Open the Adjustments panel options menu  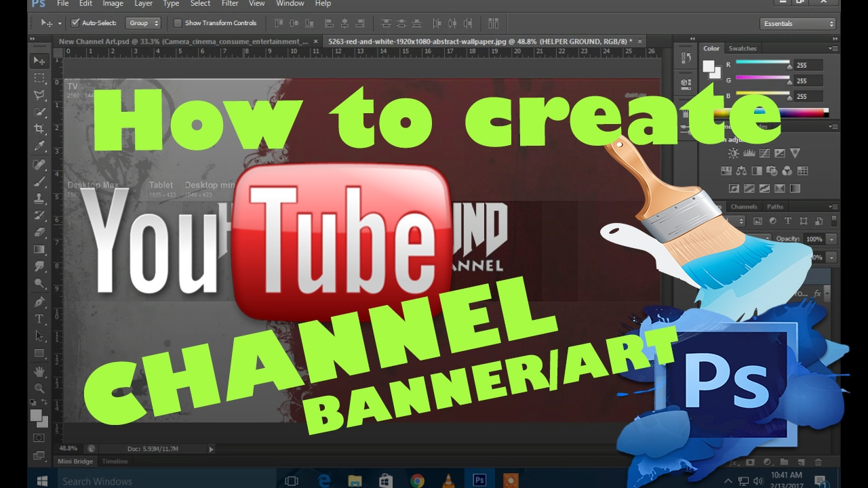coord(833,126)
